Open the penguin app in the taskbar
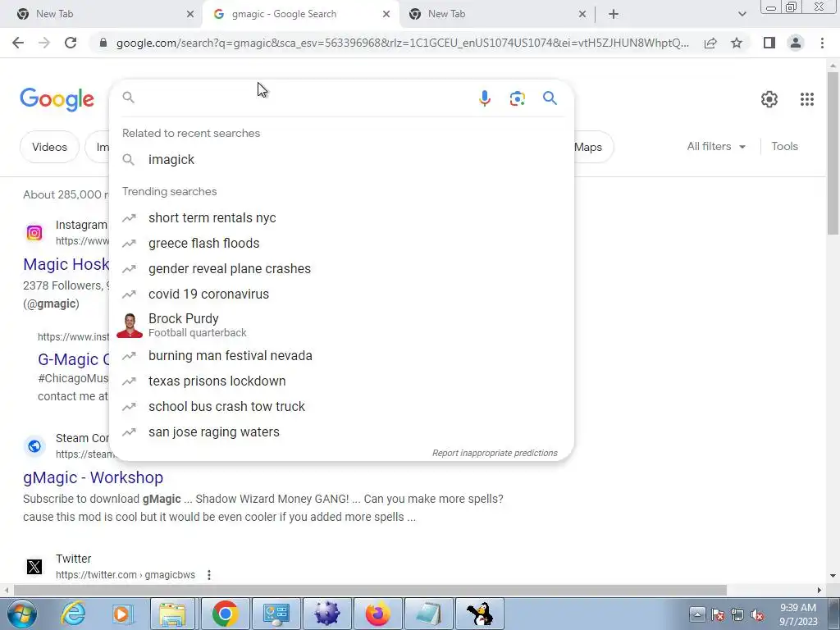The width and height of the screenshot is (840, 630). click(x=479, y=614)
